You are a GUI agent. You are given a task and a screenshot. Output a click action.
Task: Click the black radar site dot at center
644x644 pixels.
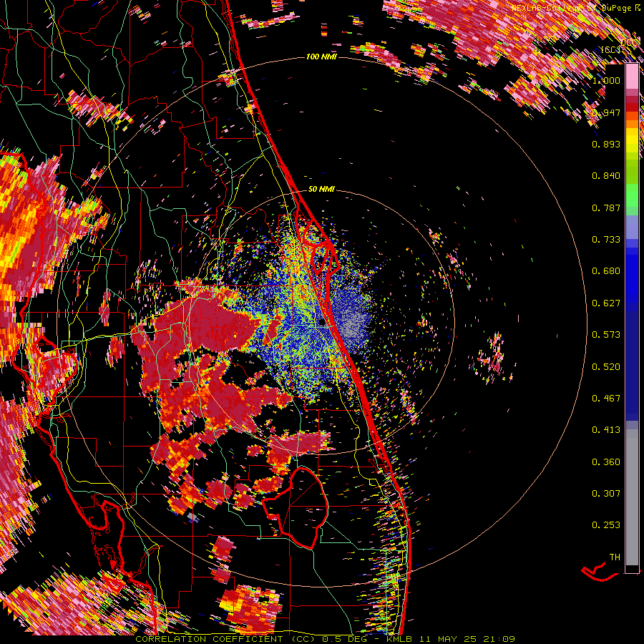click(322, 323)
